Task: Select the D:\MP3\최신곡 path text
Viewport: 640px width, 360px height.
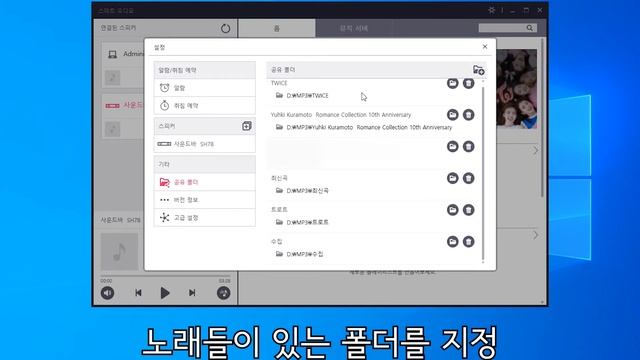Action: tap(307, 191)
